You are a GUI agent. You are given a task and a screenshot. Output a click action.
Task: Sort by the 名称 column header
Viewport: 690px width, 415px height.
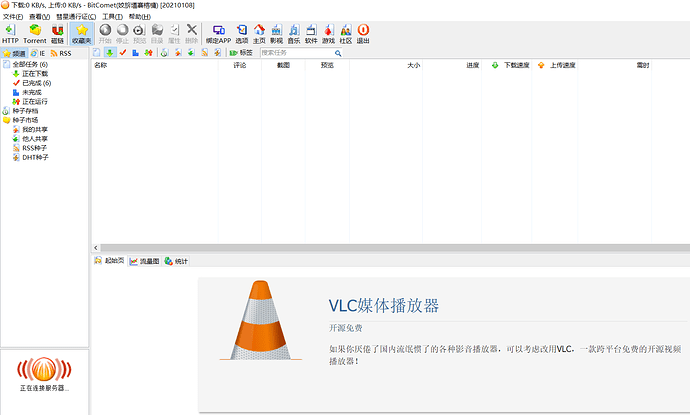(x=155, y=65)
